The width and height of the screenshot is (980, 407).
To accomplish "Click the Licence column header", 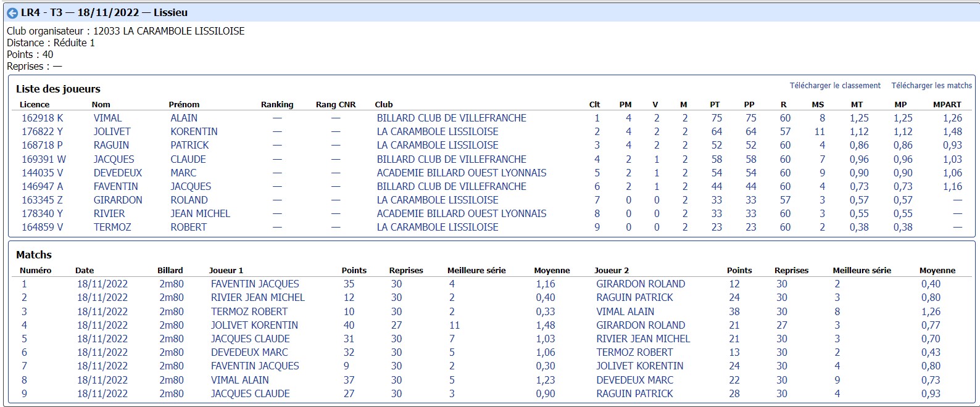I will 35,105.
